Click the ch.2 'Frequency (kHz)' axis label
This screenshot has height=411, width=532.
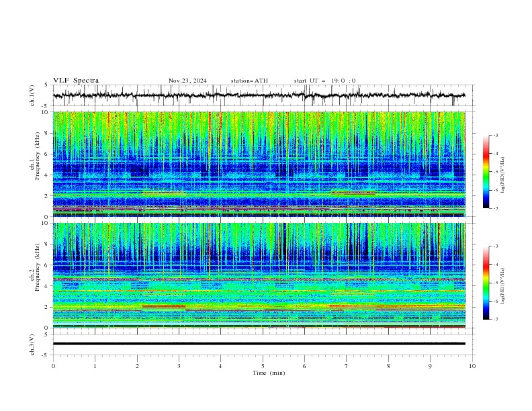[x=38, y=267]
